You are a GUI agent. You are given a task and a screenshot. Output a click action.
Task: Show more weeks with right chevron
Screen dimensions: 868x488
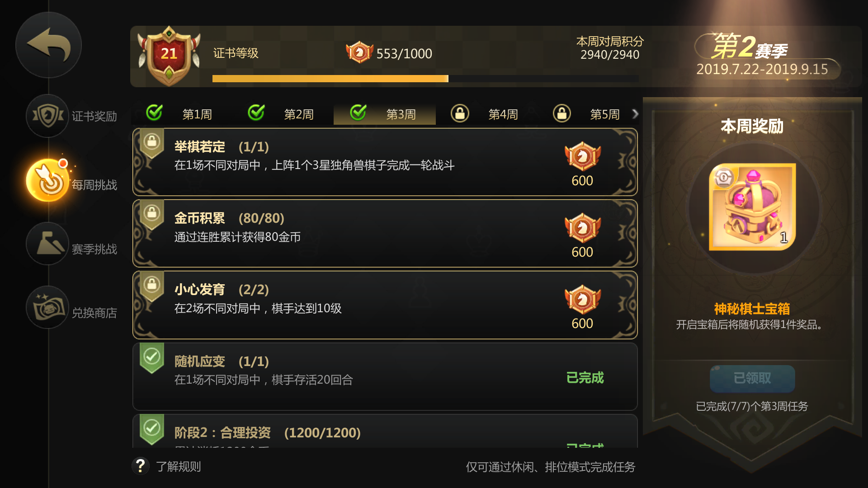tap(635, 114)
